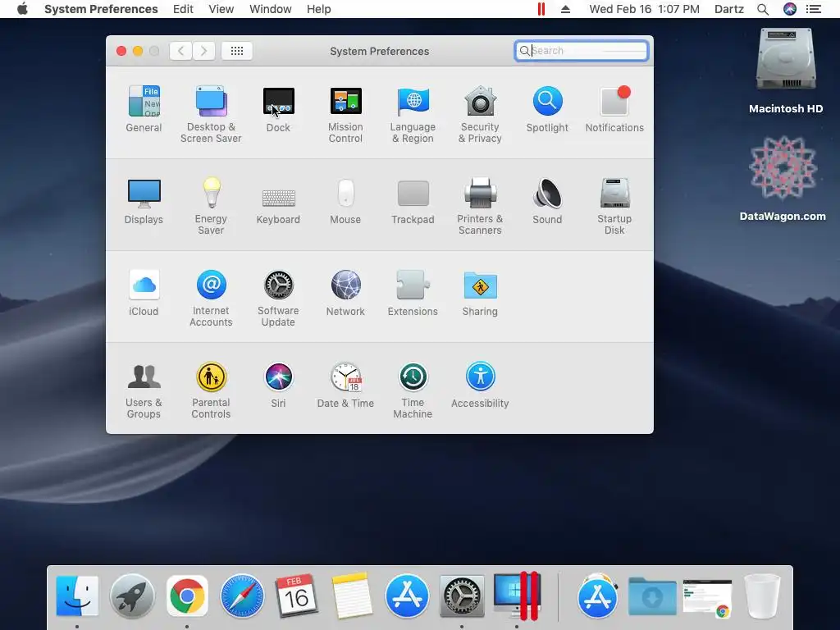Open the Notifications preference pane
Image resolution: width=840 pixels, height=630 pixels.
(614, 109)
